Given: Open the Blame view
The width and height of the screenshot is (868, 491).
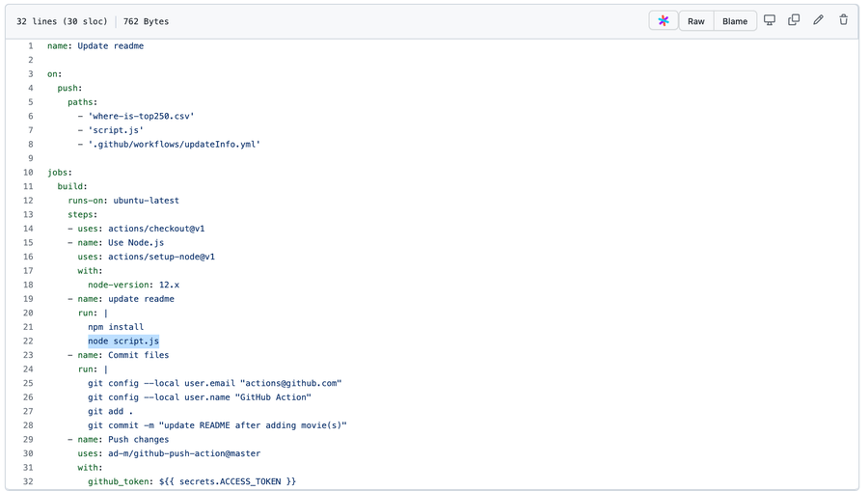Looking at the screenshot, I should pos(735,21).
